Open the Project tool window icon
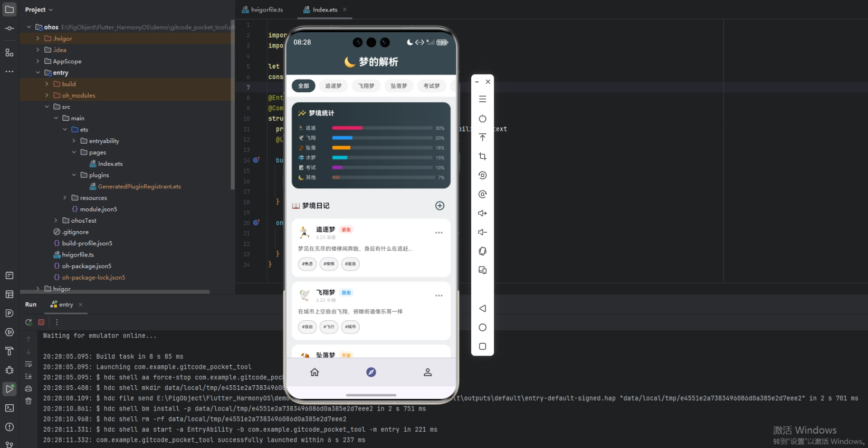The height and width of the screenshot is (448, 868). [x=9, y=9]
